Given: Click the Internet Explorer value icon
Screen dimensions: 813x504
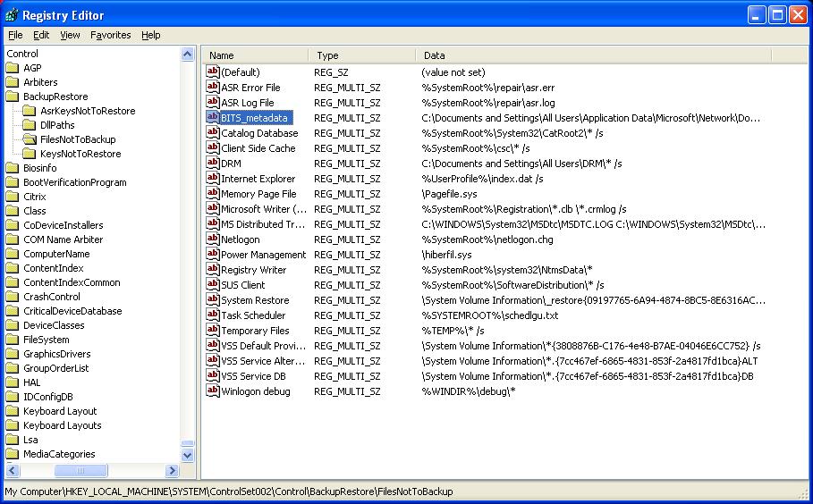Looking at the screenshot, I should pyautogui.click(x=213, y=178).
